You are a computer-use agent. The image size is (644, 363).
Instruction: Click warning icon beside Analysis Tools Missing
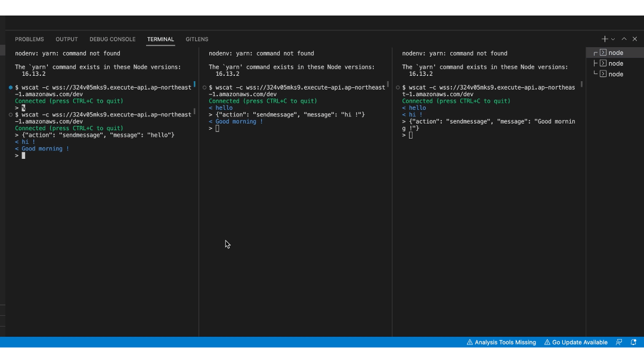coord(469,342)
